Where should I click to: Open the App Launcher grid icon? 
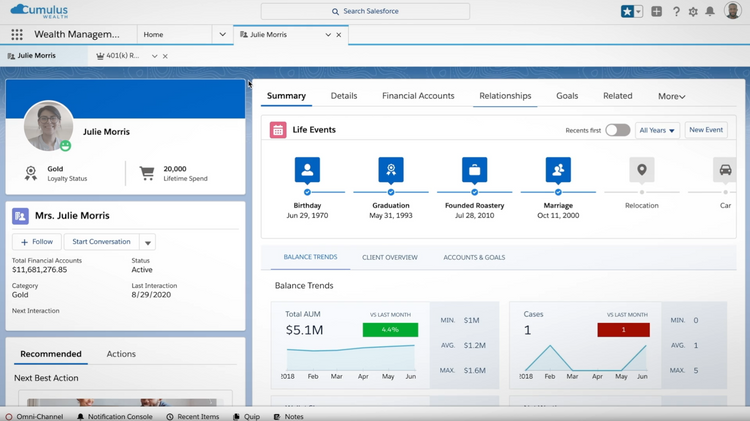(x=17, y=34)
